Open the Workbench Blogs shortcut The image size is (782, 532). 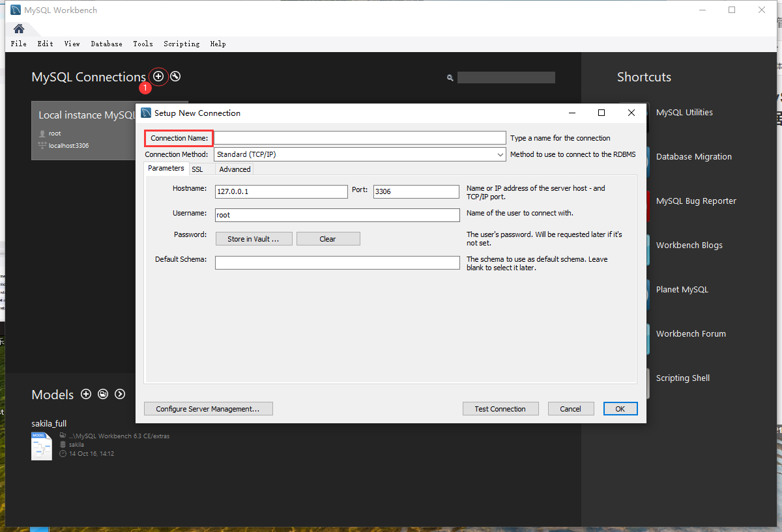(689, 245)
